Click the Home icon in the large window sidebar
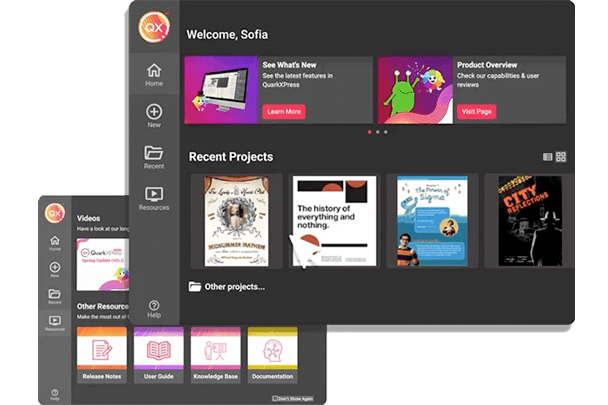This screenshot has width=608, height=405. point(153,72)
